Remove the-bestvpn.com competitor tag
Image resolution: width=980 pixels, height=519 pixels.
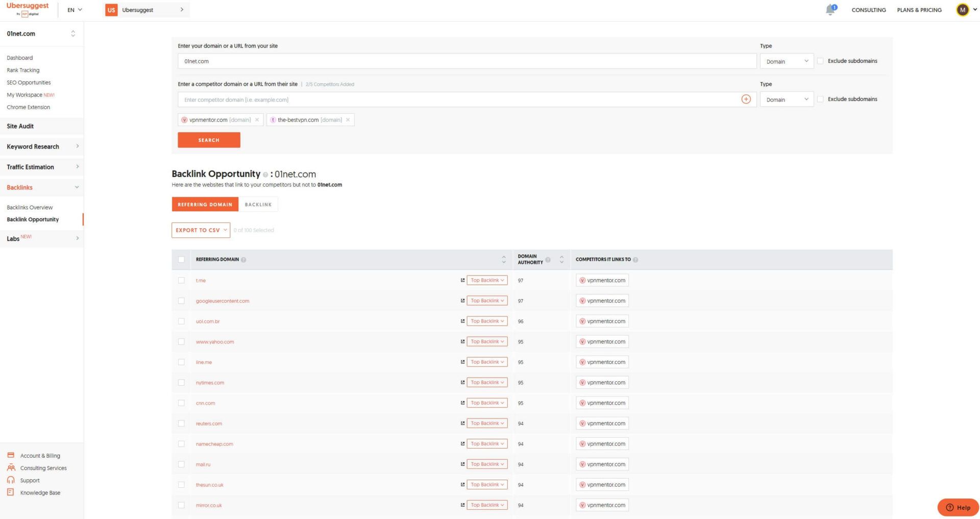348,120
